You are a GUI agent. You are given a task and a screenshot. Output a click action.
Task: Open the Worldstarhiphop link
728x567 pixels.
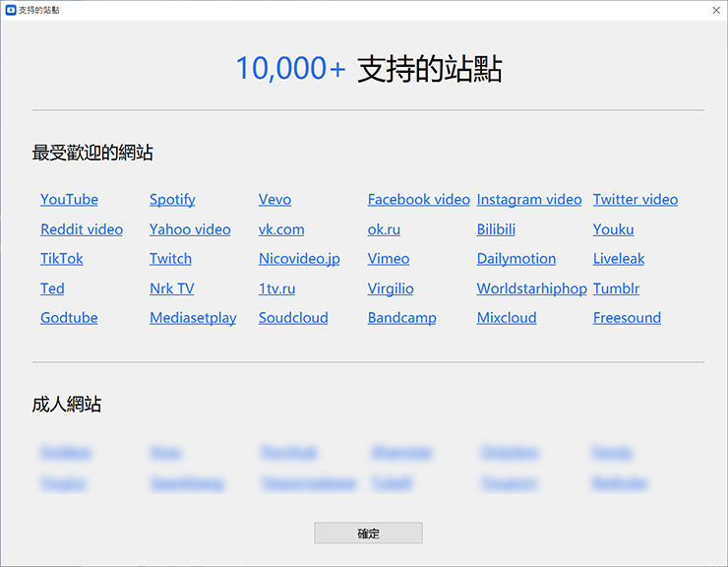[532, 289]
